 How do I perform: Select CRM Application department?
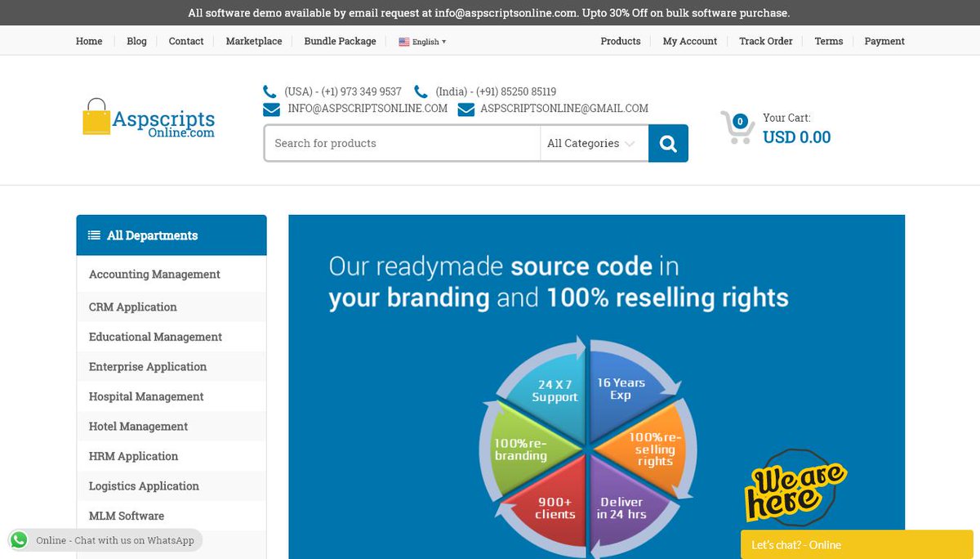point(133,307)
